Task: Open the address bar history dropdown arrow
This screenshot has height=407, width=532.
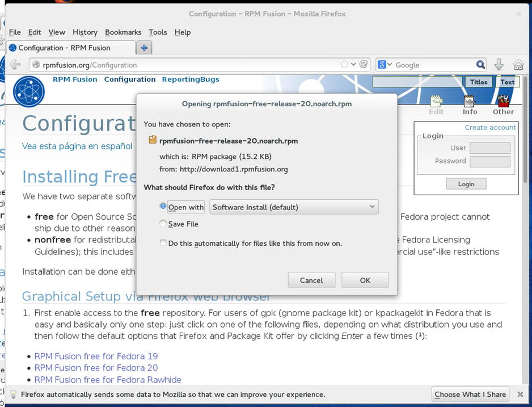Action: pyautogui.click(x=354, y=65)
